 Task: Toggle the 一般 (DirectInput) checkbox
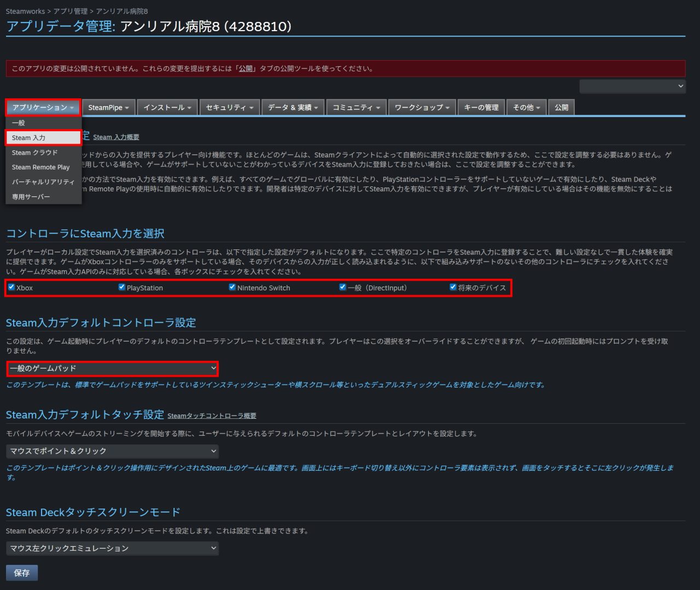[x=343, y=287]
